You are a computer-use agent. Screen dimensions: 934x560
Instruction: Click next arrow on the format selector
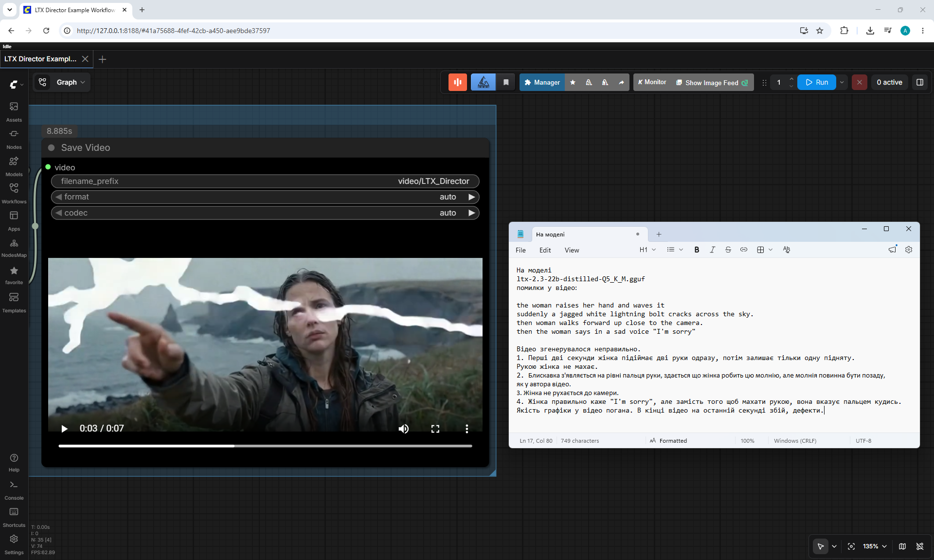pyautogui.click(x=471, y=197)
